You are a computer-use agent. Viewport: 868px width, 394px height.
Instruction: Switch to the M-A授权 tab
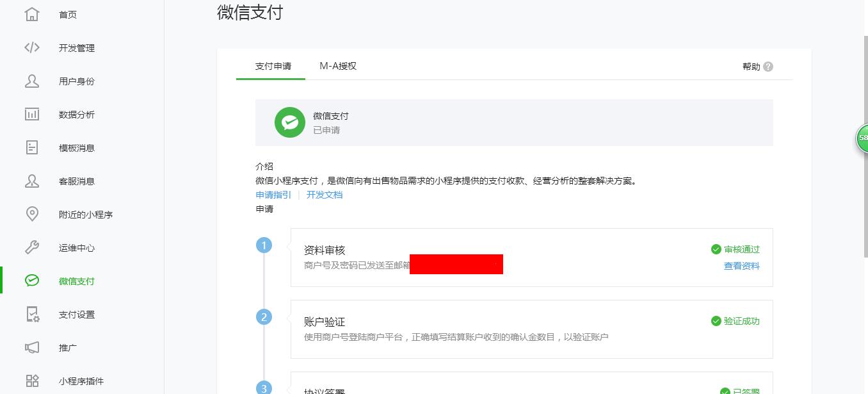(x=338, y=66)
